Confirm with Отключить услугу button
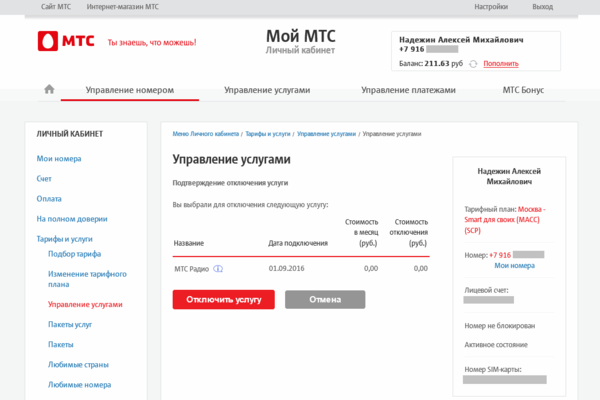The width and height of the screenshot is (600, 400). (x=223, y=299)
